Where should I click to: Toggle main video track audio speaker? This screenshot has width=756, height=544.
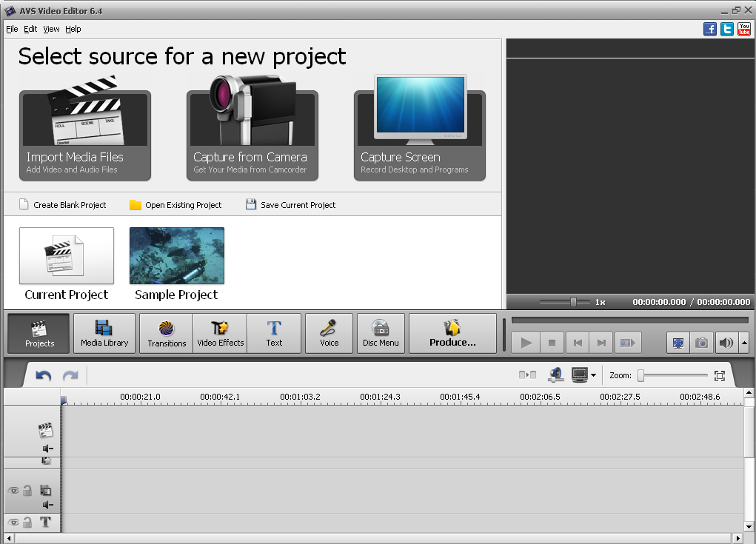coord(47,449)
